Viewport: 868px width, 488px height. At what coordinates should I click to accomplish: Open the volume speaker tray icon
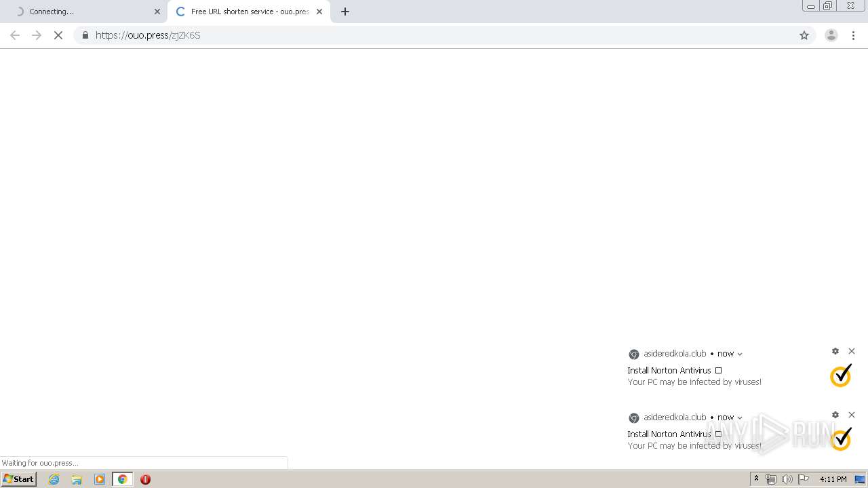[x=787, y=479]
